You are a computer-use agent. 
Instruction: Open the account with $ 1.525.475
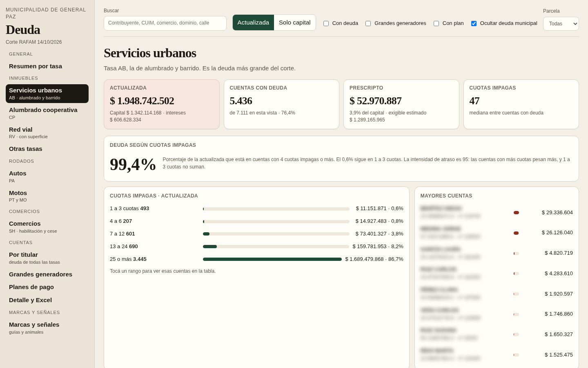click(x=497, y=355)
